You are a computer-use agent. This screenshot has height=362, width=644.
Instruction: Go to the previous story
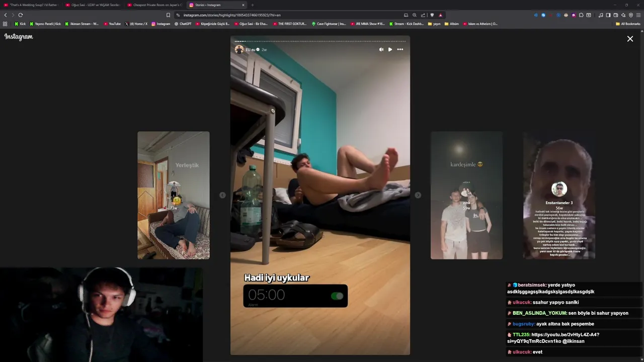point(222,195)
